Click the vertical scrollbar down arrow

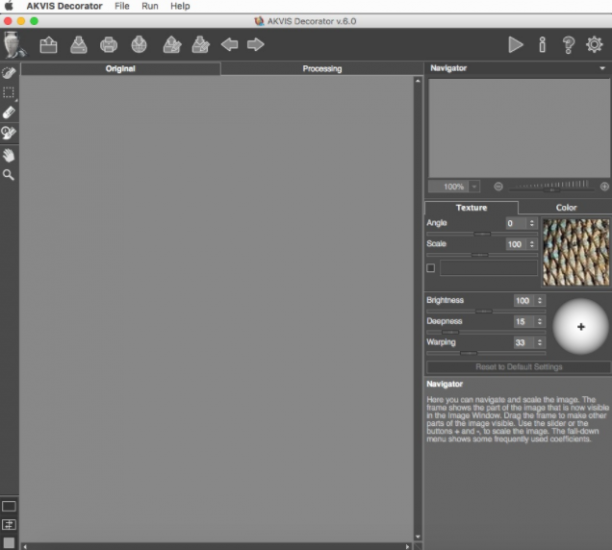pos(418,537)
